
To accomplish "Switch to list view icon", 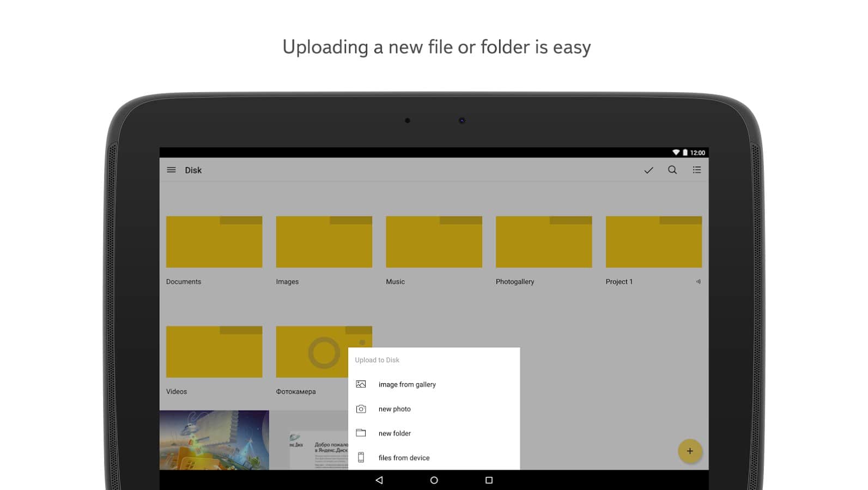I will (x=696, y=170).
